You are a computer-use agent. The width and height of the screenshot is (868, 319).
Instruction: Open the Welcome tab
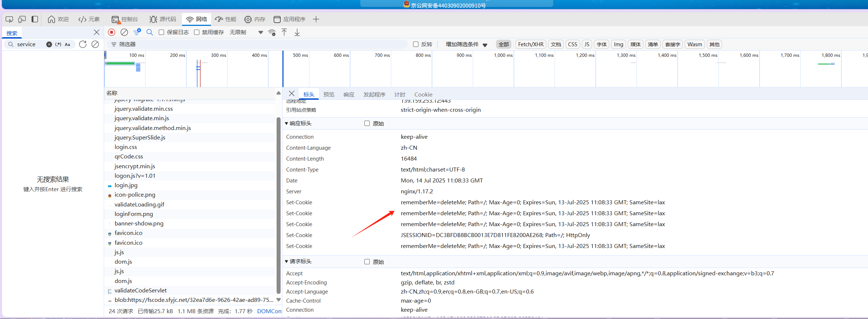[x=58, y=19]
